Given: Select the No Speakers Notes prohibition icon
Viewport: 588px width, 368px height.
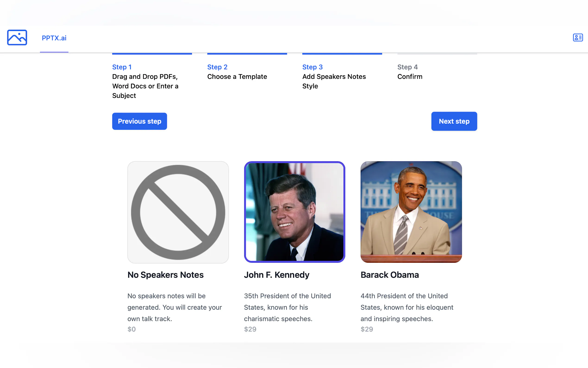Looking at the screenshot, I should [x=178, y=212].
